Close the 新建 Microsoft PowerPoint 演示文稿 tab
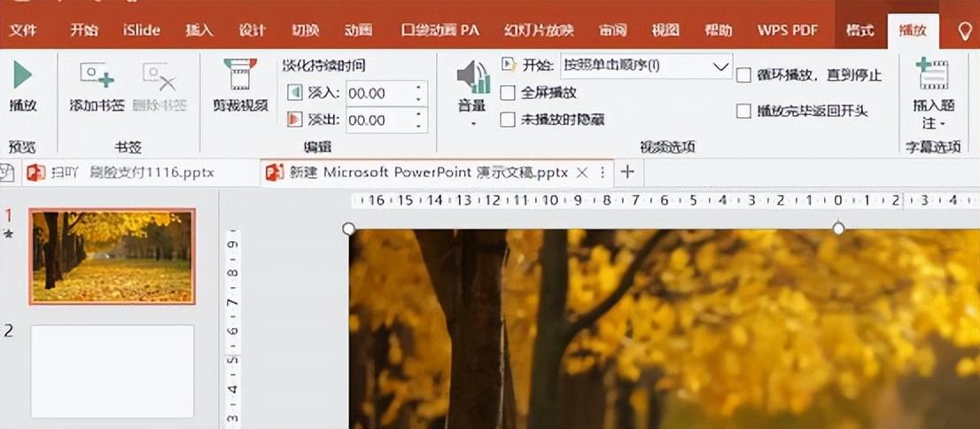The image size is (980, 429). pos(581,173)
